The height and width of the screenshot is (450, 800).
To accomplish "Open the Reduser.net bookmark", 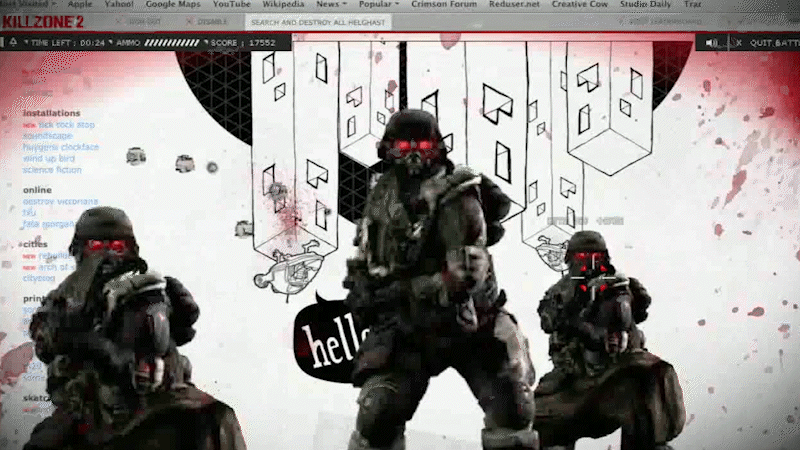I will [x=514, y=4].
